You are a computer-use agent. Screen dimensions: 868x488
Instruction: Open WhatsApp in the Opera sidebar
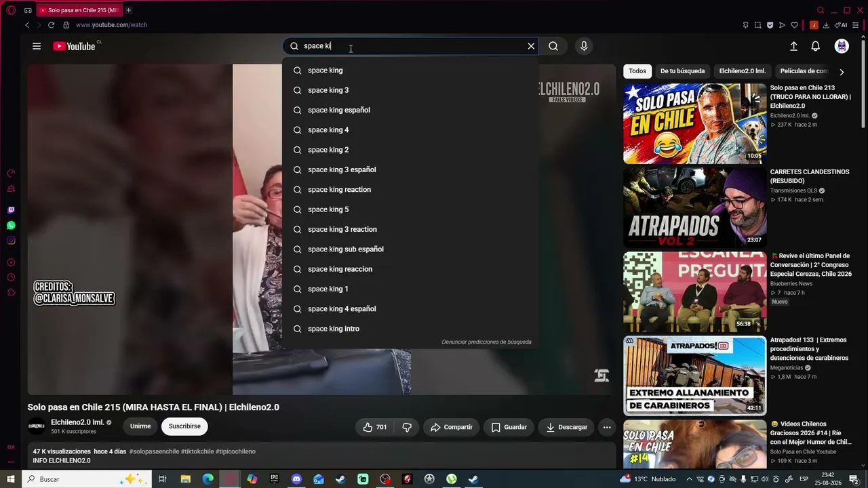[11, 225]
